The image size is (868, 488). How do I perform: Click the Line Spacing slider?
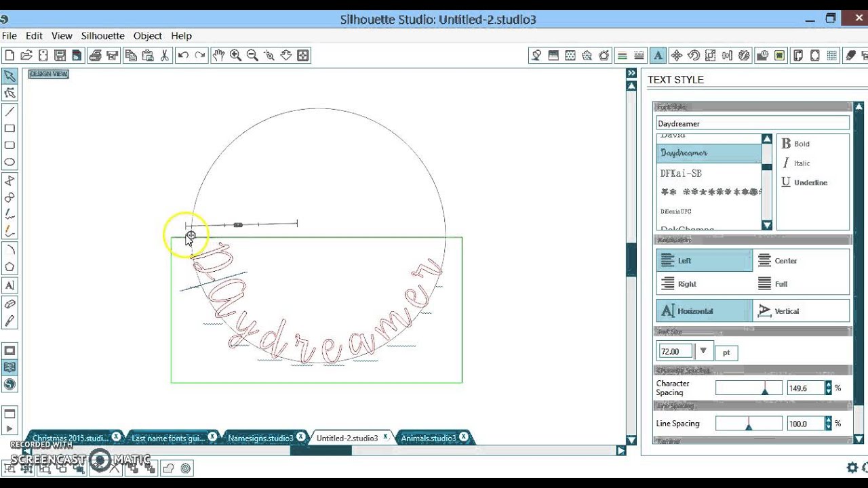coord(749,424)
